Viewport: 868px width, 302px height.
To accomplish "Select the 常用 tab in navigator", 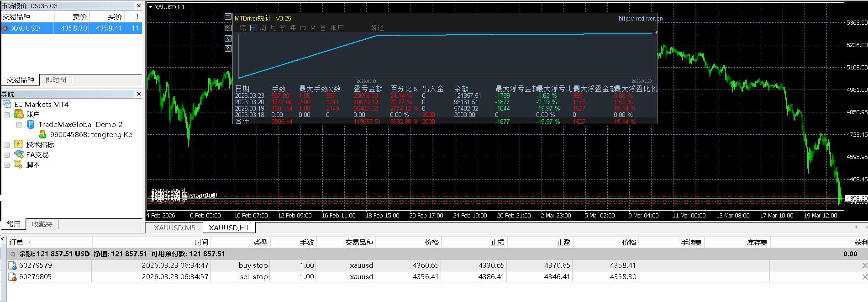I will [14, 224].
